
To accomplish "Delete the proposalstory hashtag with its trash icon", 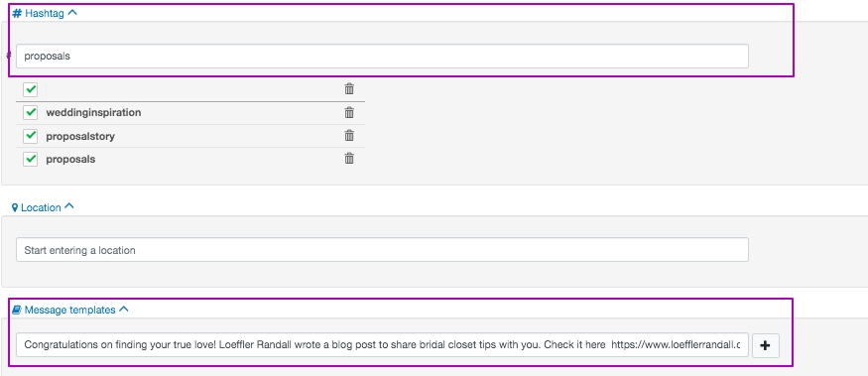I will (x=349, y=135).
